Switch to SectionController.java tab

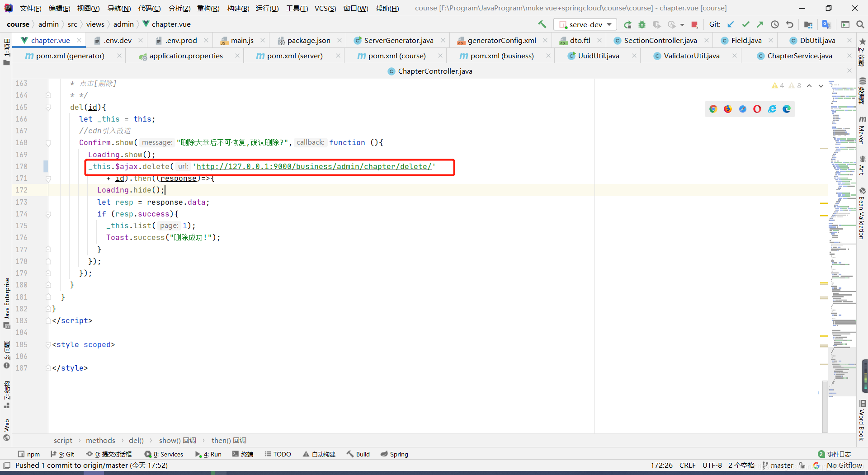660,40
